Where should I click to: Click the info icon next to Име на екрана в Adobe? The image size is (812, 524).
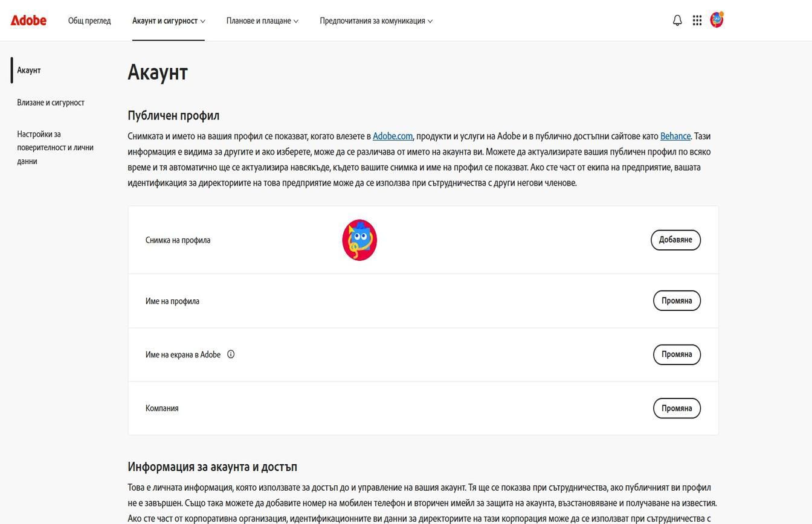pyautogui.click(x=231, y=354)
